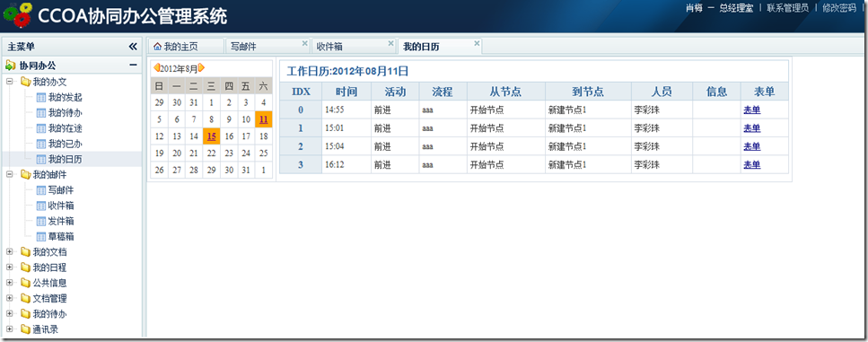Click the 14:55 time cell

tap(346, 110)
